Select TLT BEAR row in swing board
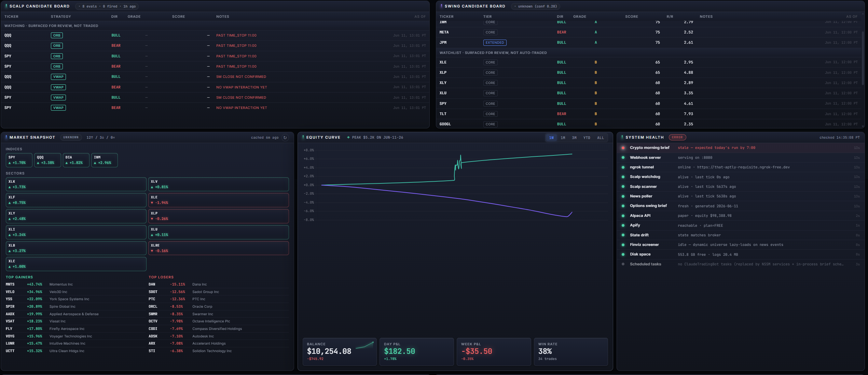Viewport: 868px width, 375px height. coord(648,114)
